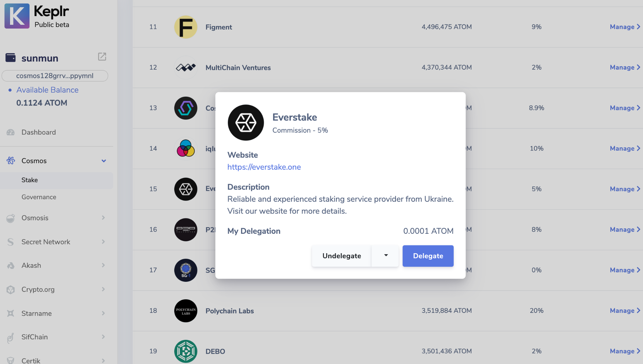
Task: Expand the Osmosis chain section
Action: 103,217
